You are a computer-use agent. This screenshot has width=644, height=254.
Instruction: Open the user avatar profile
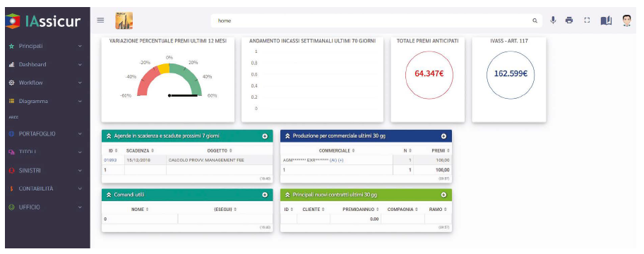(x=626, y=20)
